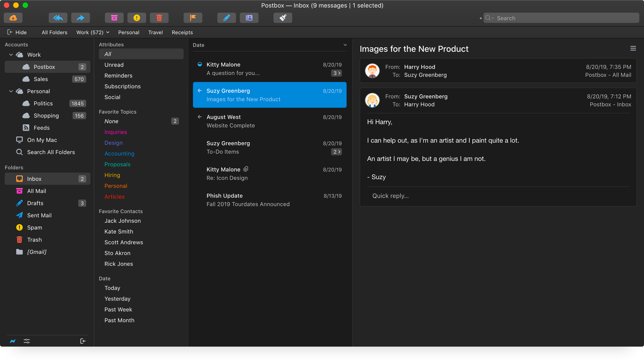Click the Forward arrow toolbar icon
This screenshot has height=363, width=644.
pyautogui.click(x=80, y=18)
